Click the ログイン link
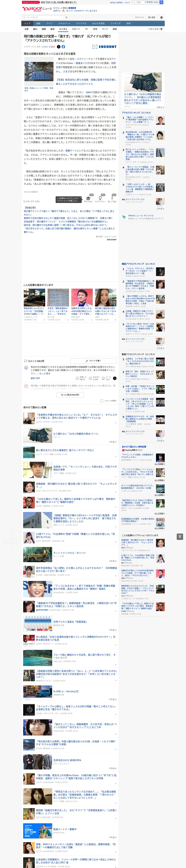Image resolution: width=186 pixels, height=868 pixels. [x=57, y=11]
